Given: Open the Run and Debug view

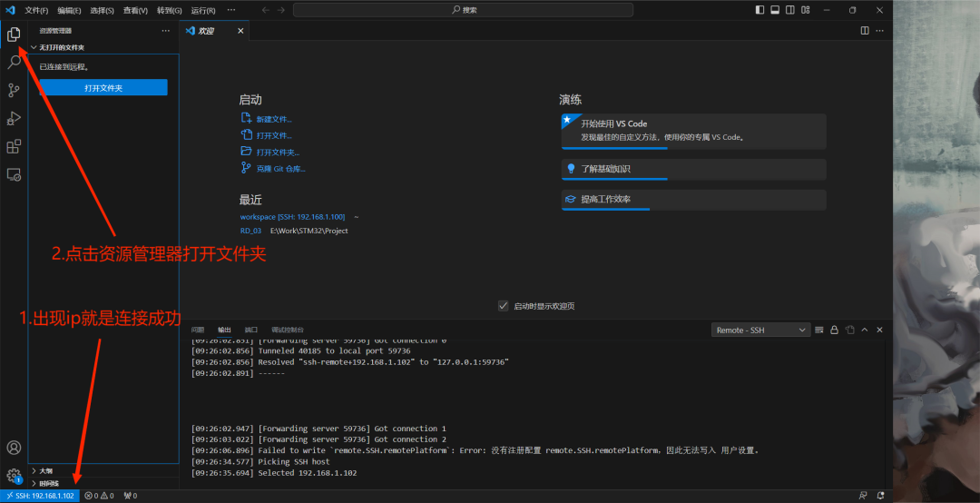Looking at the screenshot, I should (x=14, y=118).
